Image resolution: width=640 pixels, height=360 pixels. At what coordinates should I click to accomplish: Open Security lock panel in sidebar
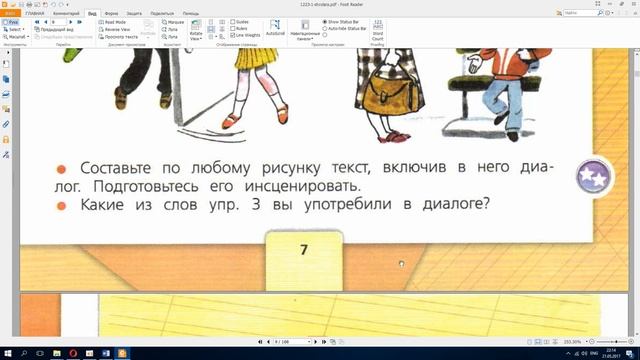pyautogui.click(x=6, y=140)
